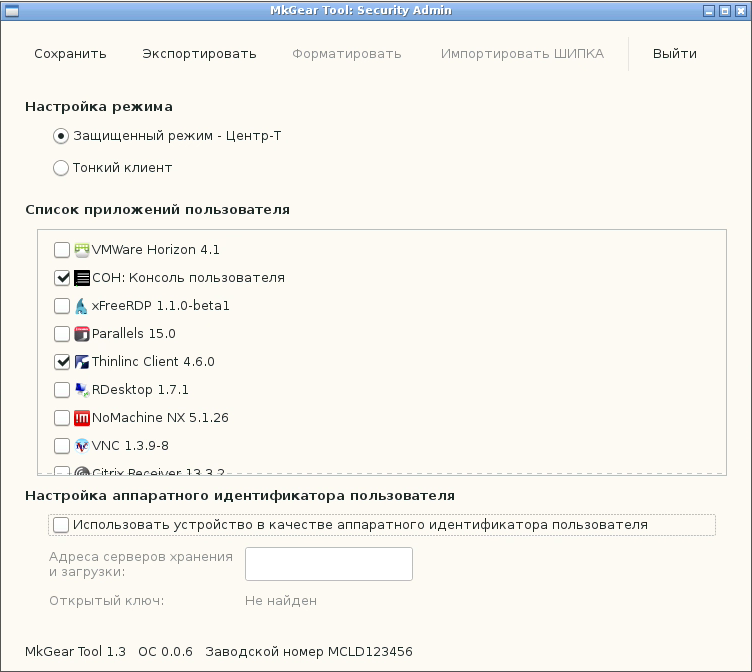752x672 pixels.
Task: Open window menu icon in title bar
Action: [x=12, y=11]
